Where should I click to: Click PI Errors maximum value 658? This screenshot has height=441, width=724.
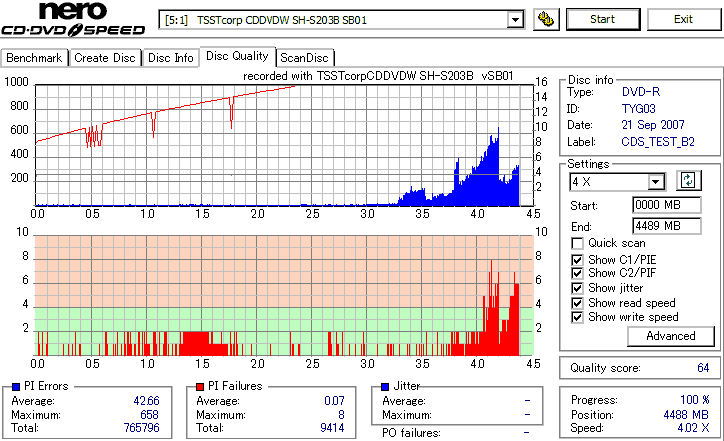(x=150, y=415)
